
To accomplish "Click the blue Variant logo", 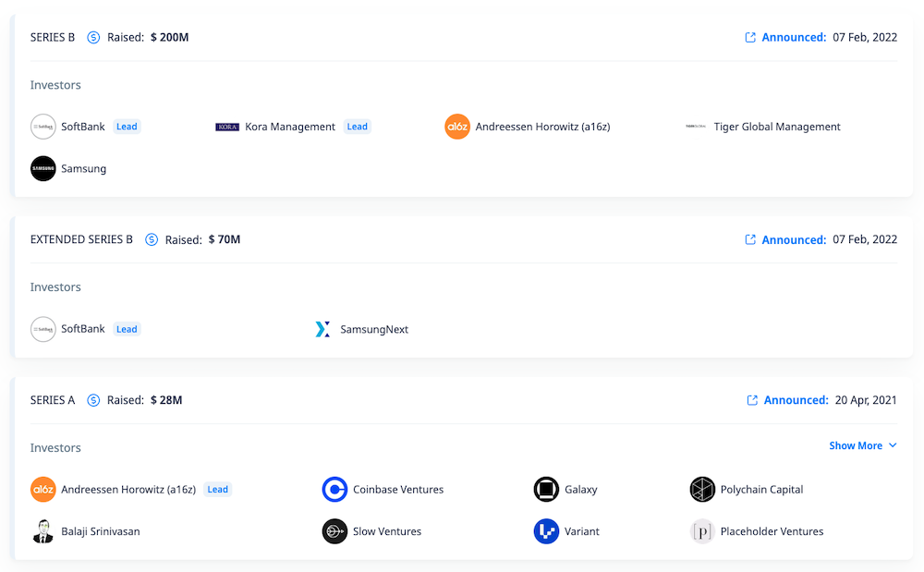I will pos(546,531).
